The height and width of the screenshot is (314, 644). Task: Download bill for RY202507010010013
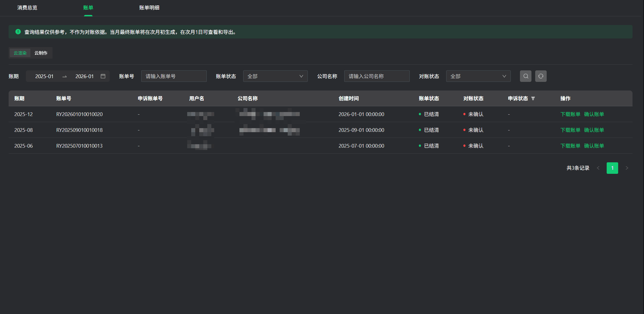click(570, 146)
